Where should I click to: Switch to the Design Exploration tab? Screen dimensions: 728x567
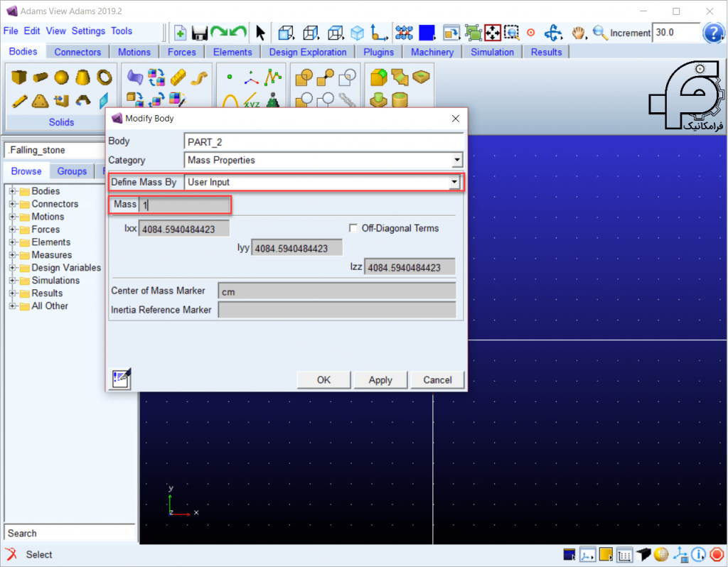click(308, 52)
